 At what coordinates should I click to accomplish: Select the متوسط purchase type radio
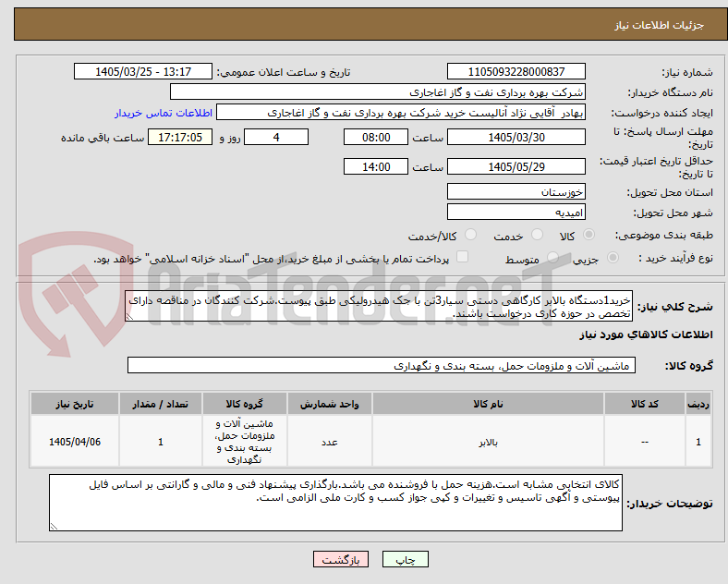[552, 258]
